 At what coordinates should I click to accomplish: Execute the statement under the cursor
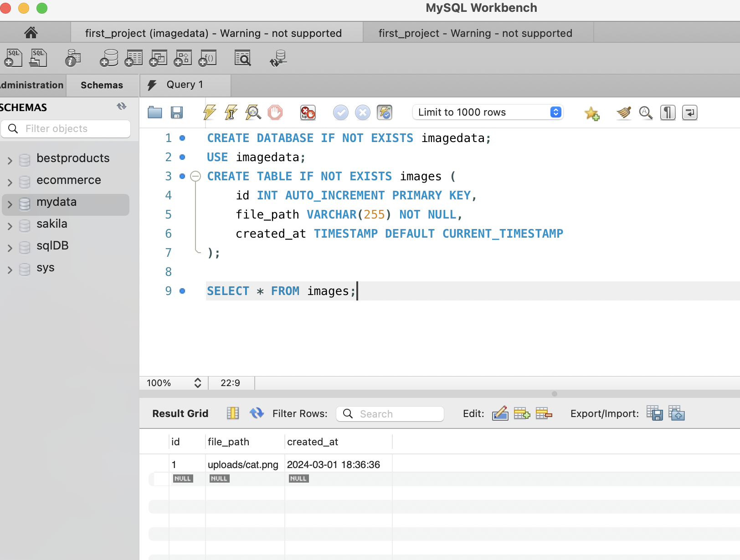point(231,112)
